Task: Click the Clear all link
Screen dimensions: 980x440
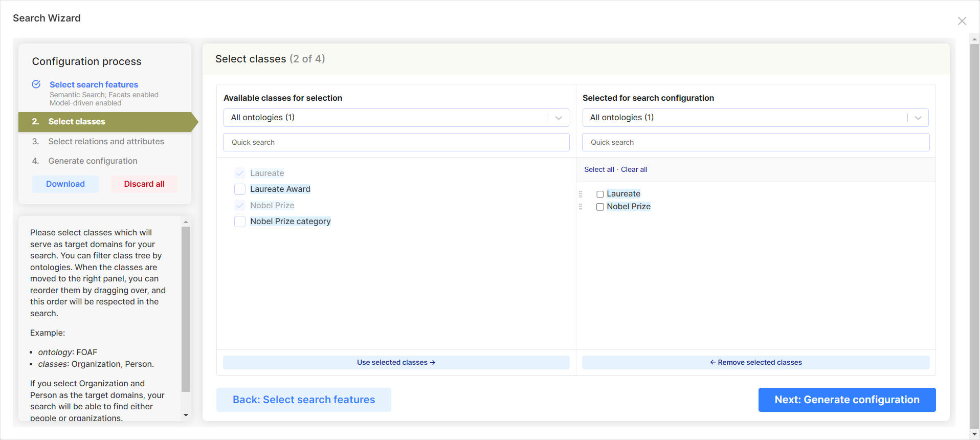Action: (634, 169)
